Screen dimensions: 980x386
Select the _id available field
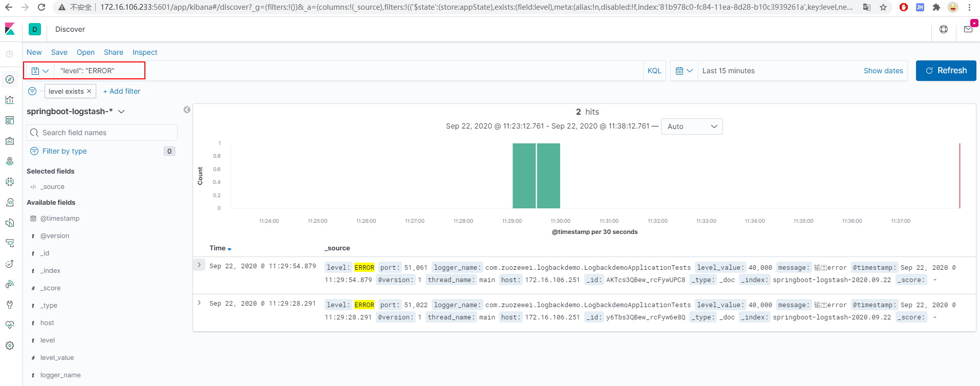[45, 253]
